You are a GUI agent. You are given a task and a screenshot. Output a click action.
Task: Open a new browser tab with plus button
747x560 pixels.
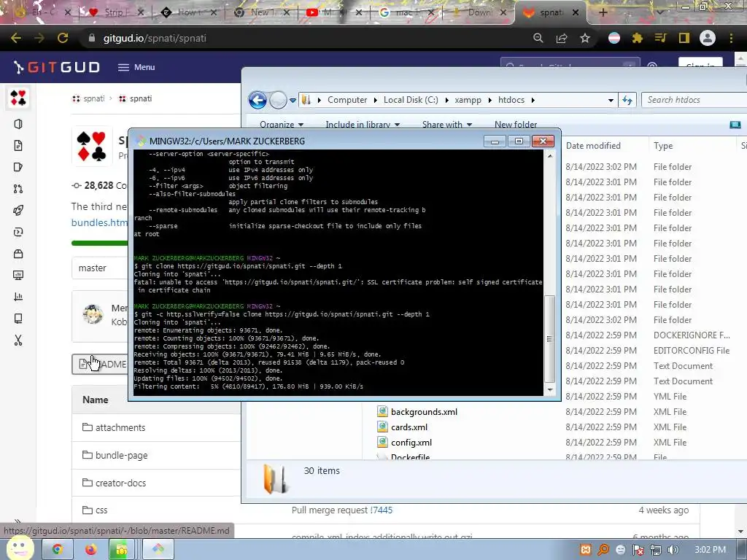603,12
